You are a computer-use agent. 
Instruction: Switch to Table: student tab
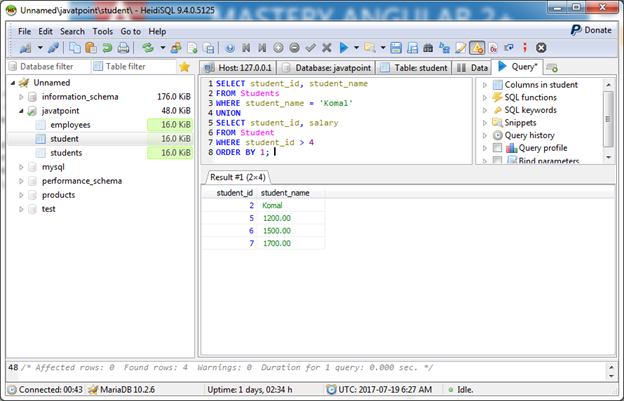tap(414, 68)
